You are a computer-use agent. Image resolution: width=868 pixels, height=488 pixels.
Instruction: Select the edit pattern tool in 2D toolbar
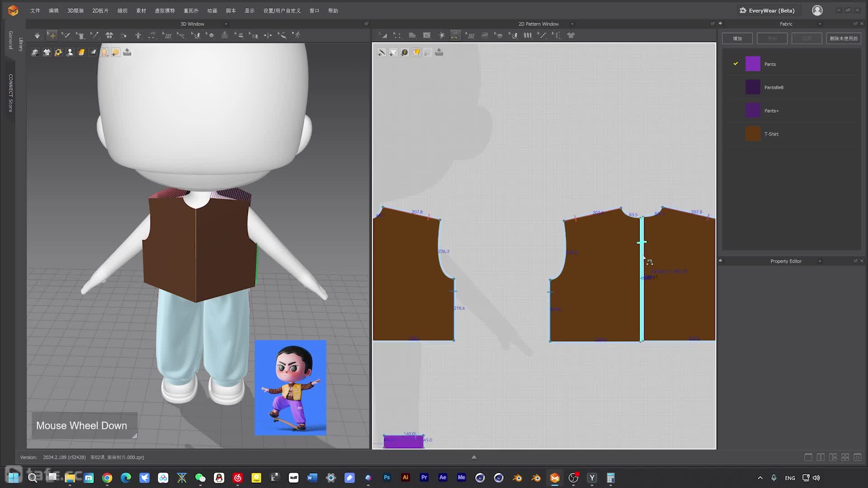(x=382, y=35)
